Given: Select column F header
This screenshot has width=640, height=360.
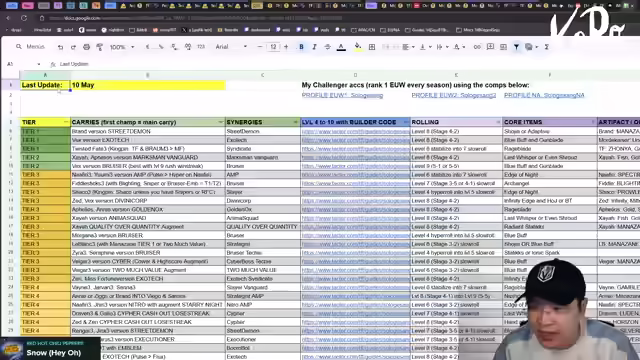Looking at the screenshot, I should click(550, 75).
